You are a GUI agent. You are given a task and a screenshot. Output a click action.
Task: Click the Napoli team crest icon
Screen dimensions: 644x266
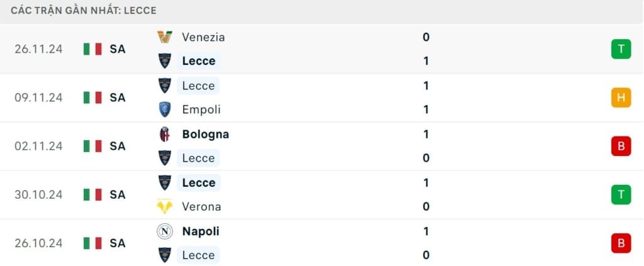pyautogui.click(x=165, y=231)
